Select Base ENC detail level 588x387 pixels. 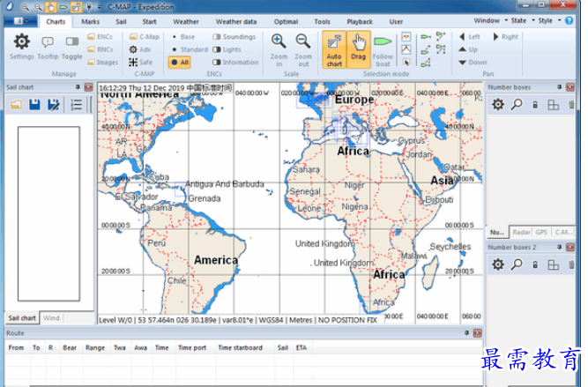(183, 37)
